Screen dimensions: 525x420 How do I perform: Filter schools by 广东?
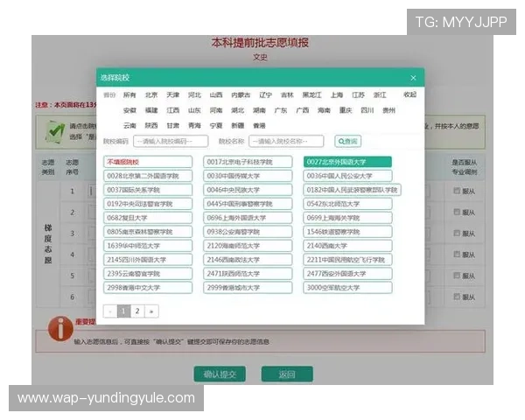point(281,110)
